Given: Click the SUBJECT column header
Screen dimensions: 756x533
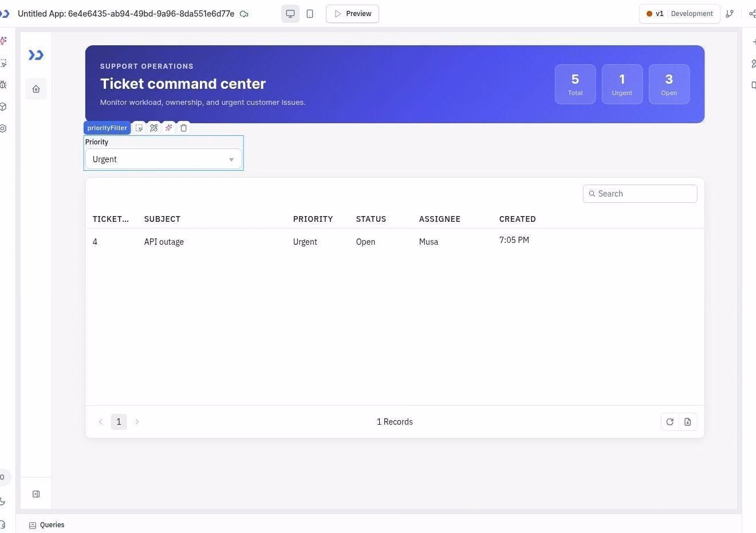Looking at the screenshot, I should (x=162, y=219).
